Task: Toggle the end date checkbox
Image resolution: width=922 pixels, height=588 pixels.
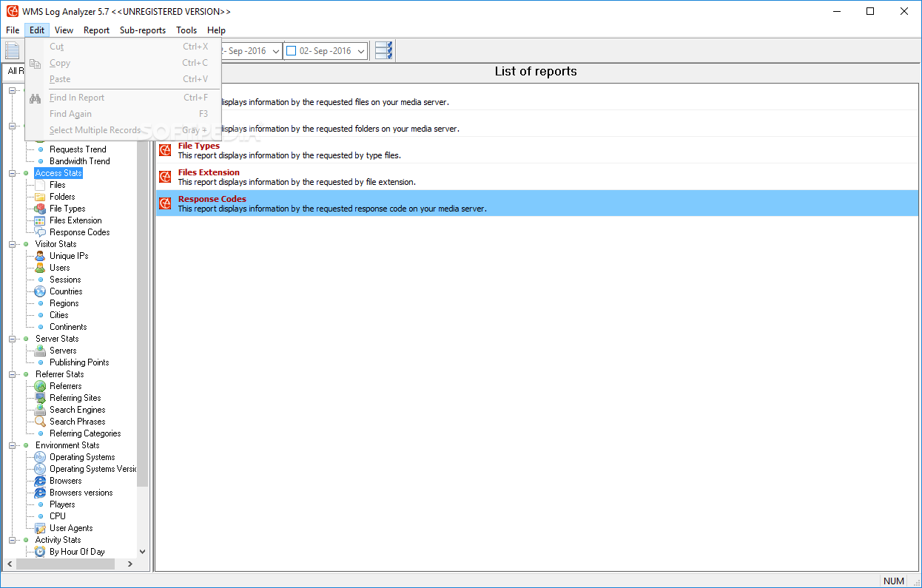Action: (x=291, y=51)
